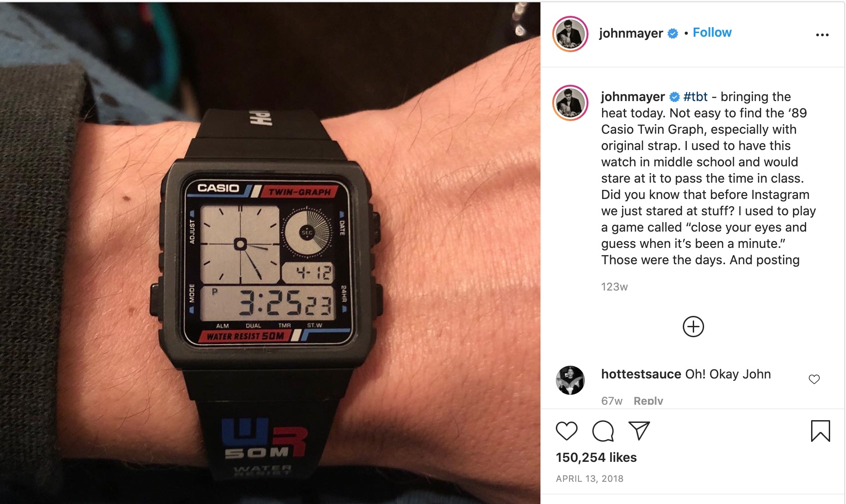Open johnmayer profile picture in the header
This screenshot has height=504, width=846.
click(x=570, y=34)
